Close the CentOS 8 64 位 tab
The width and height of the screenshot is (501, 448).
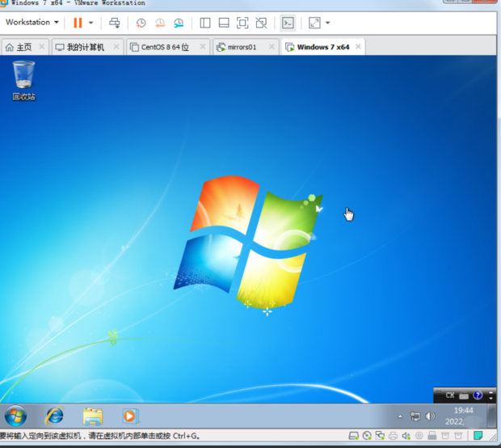tap(203, 47)
